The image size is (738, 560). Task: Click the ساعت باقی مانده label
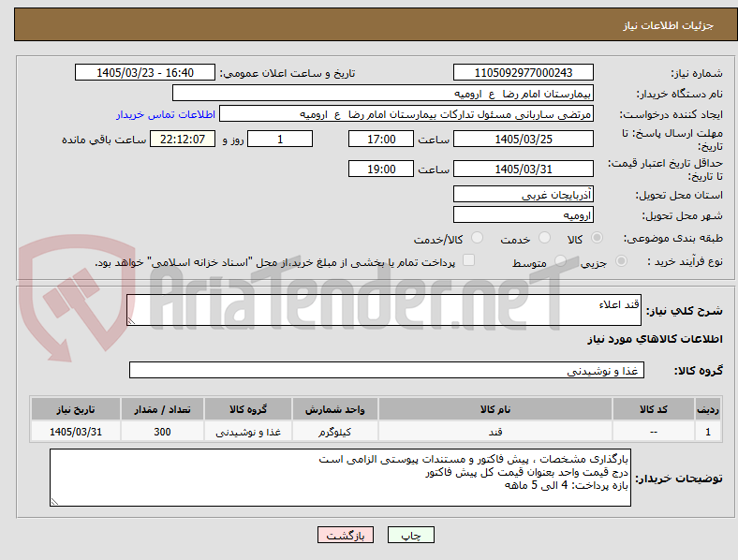pos(104,140)
